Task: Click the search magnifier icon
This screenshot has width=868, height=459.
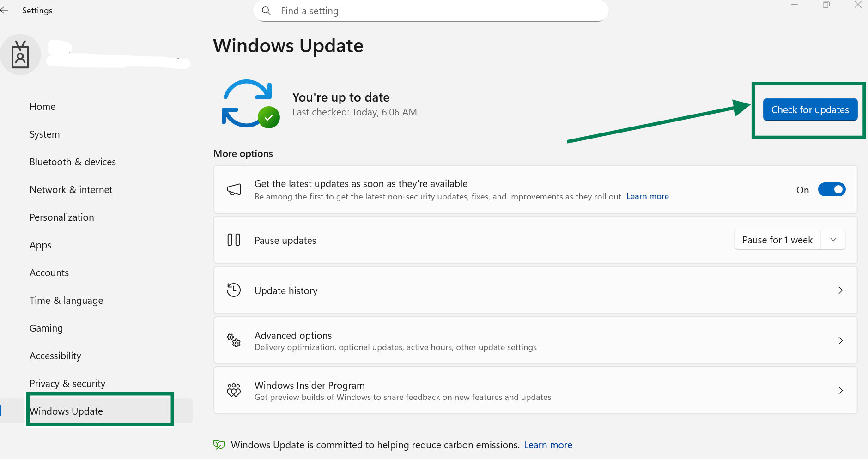Action: 266,11
